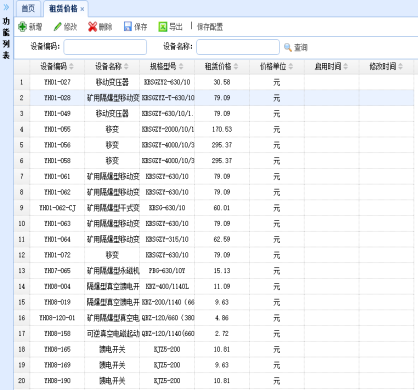Select row 1 code YH01-027
Screen dimensions: 419x390
tap(57, 82)
